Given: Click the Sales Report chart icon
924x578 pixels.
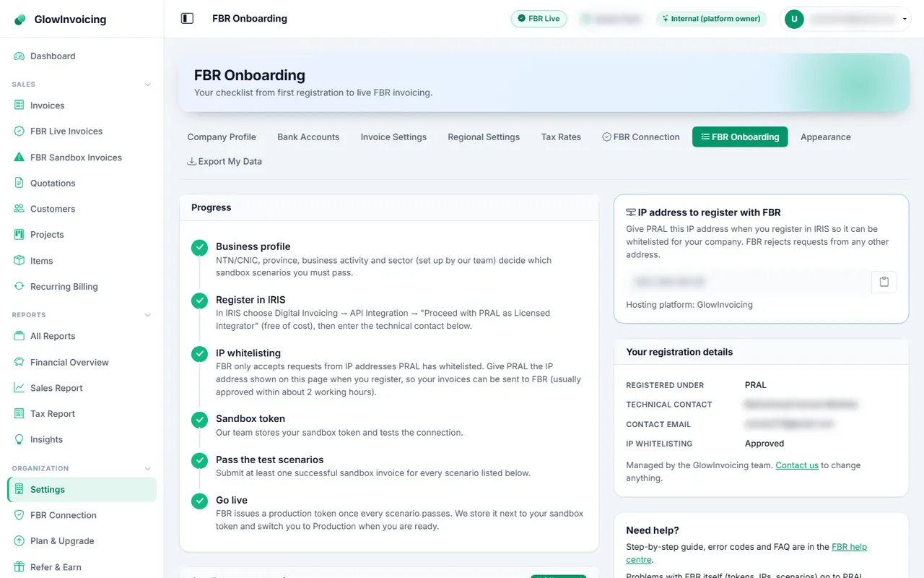Looking at the screenshot, I should tap(19, 388).
